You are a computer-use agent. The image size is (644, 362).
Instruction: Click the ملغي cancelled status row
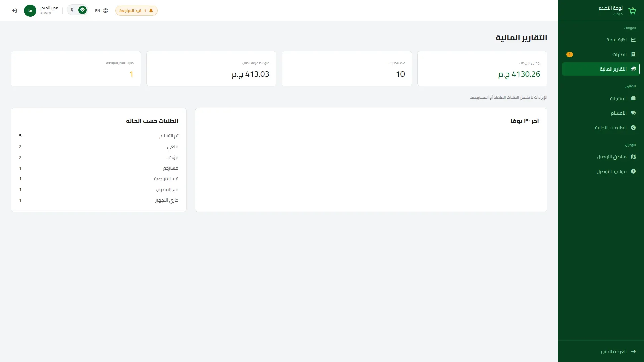coord(99,146)
